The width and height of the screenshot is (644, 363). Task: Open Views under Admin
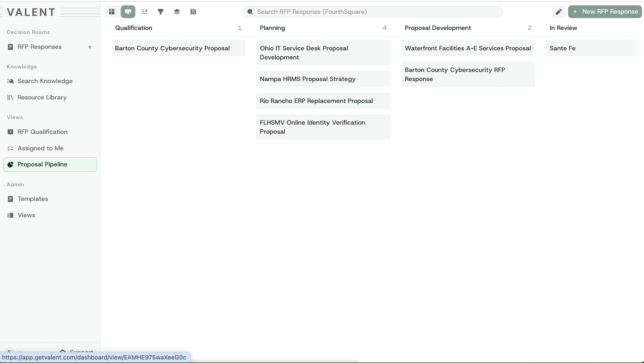(26, 215)
